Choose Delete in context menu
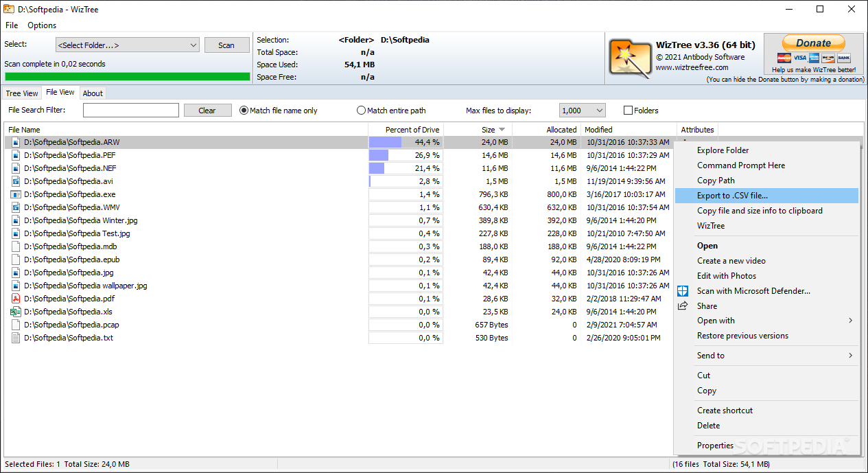Viewport: 868px width, 473px height. (767, 426)
